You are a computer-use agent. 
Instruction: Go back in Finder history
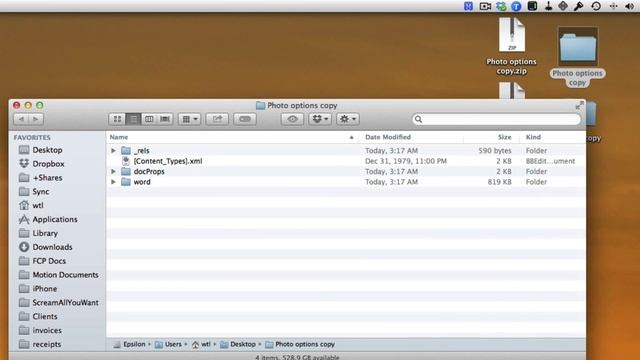pos(21,119)
